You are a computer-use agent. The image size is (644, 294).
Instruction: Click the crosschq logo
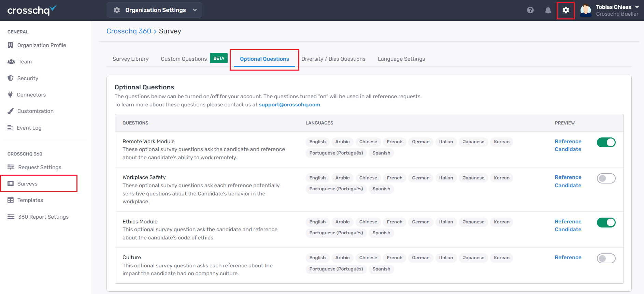[32, 10]
